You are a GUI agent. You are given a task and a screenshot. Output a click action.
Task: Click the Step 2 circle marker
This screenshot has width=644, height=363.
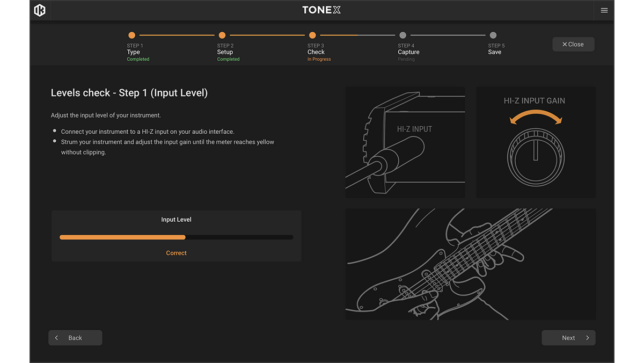[222, 35]
